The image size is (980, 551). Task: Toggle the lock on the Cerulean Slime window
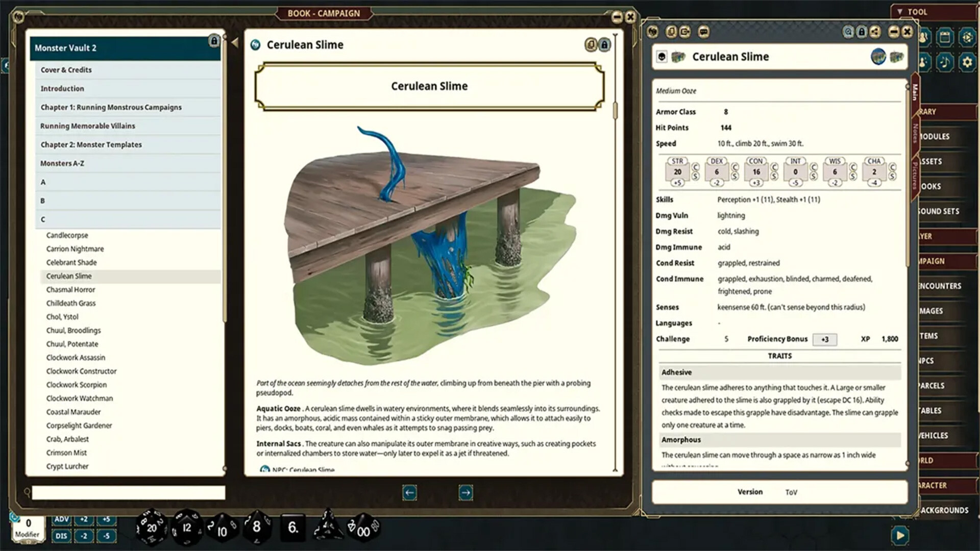coord(862,32)
